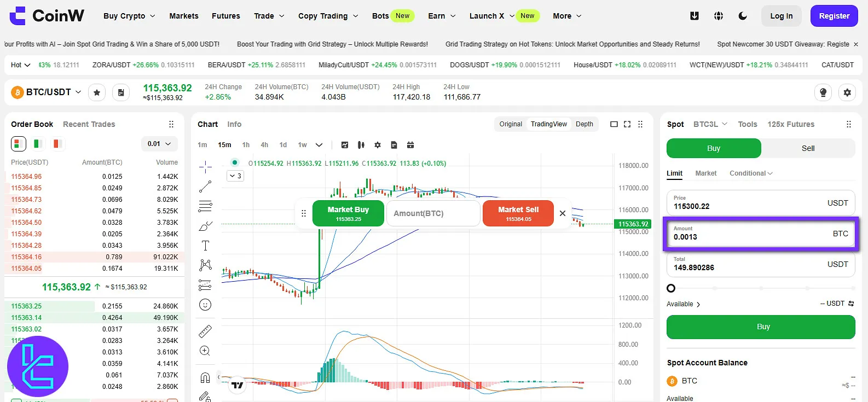This screenshot has height=402, width=868.
Task: Open the Tools tab in trade panel
Action: [x=748, y=124]
